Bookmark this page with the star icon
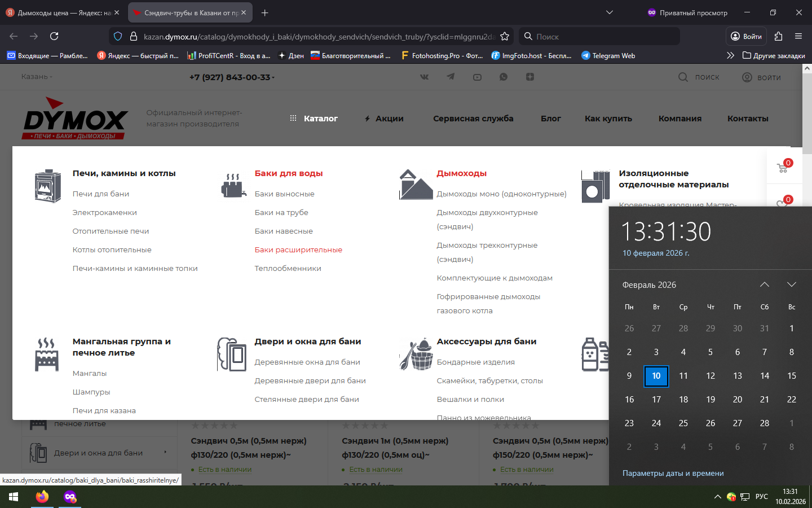 coord(505,36)
